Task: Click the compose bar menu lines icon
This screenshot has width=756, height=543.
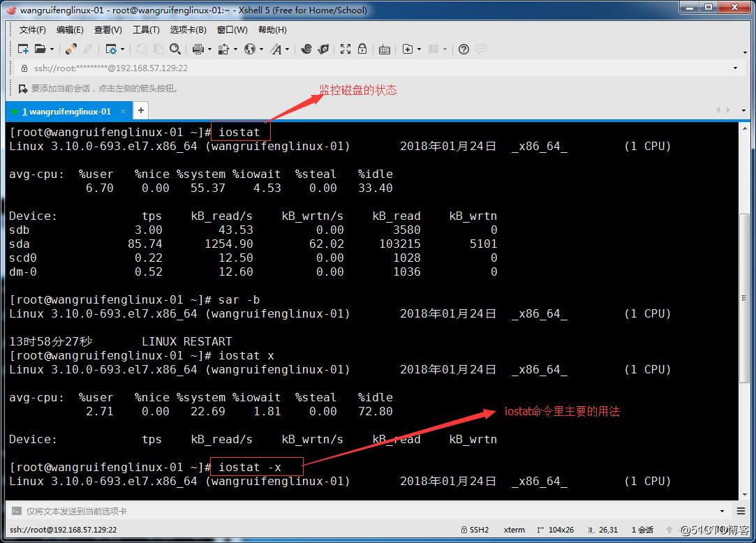Action: click(x=741, y=511)
